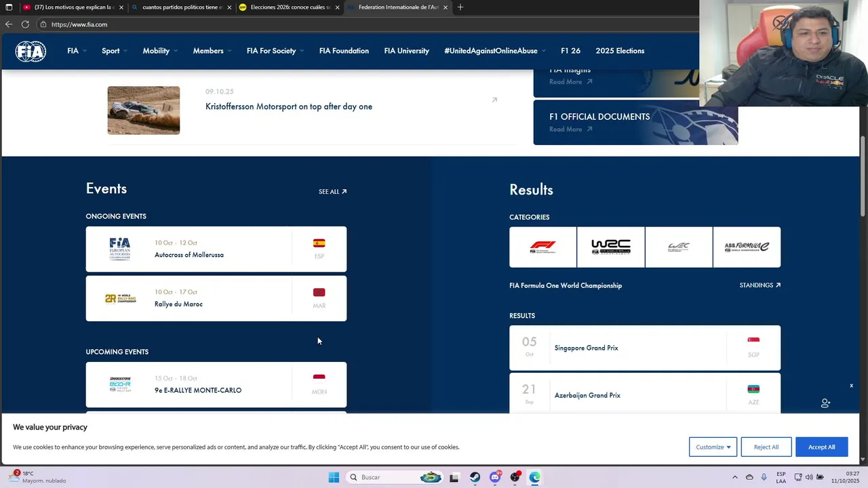Open Microsoft Edge in the taskbar

(x=534, y=477)
